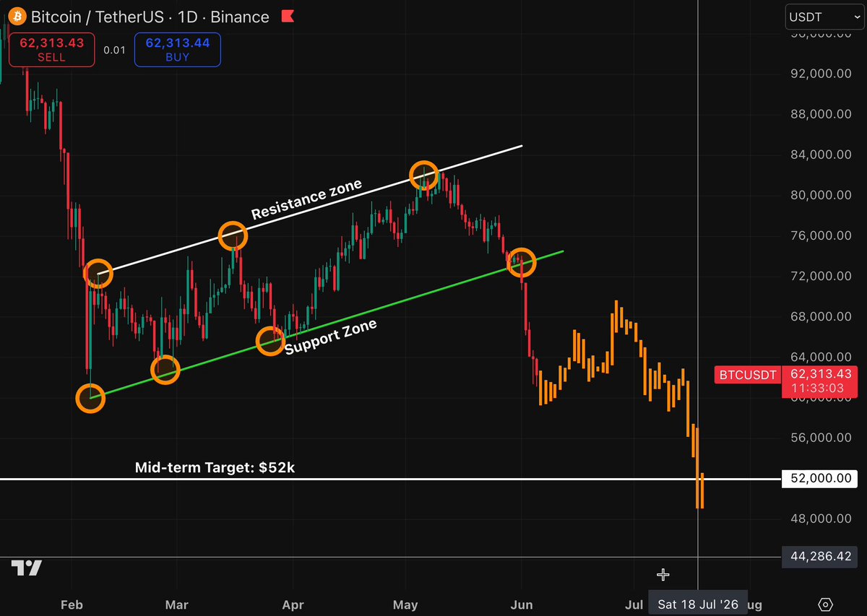The width and height of the screenshot is (867, 616).
Task: Click the "Sat 18 Jul '26" date label
Action: (x=698, y=604)
